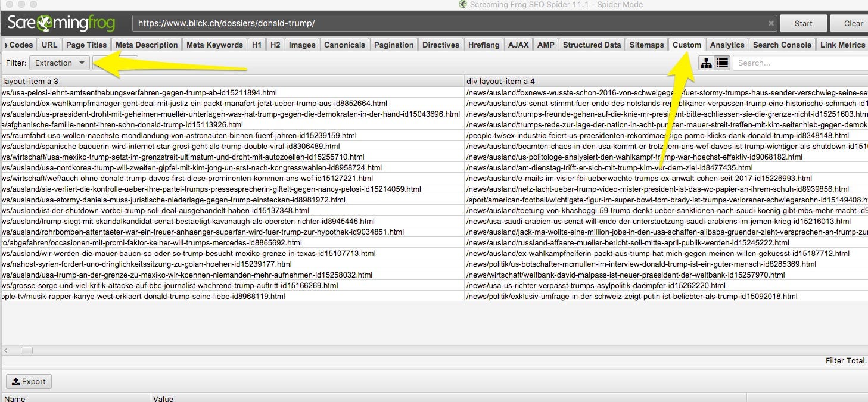
Task: Click the asylpolitik-daempfer id15262220 cell
Action: (x=666, y=285)
